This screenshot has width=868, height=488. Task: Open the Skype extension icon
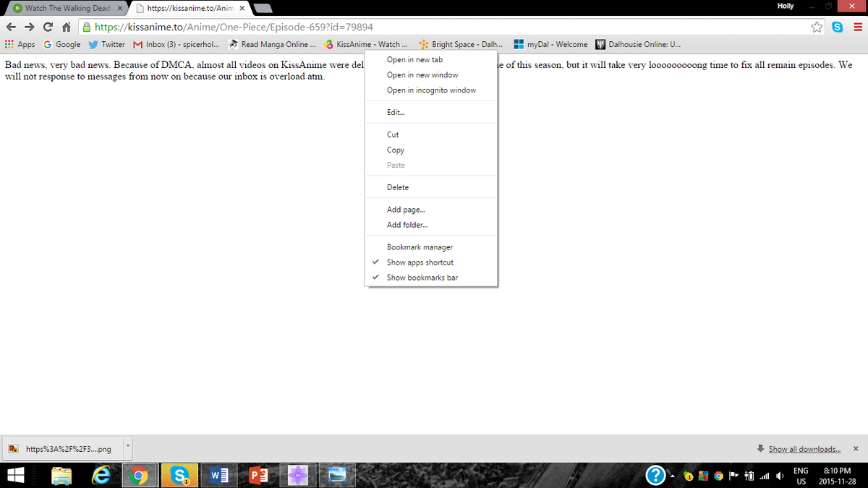838,27
